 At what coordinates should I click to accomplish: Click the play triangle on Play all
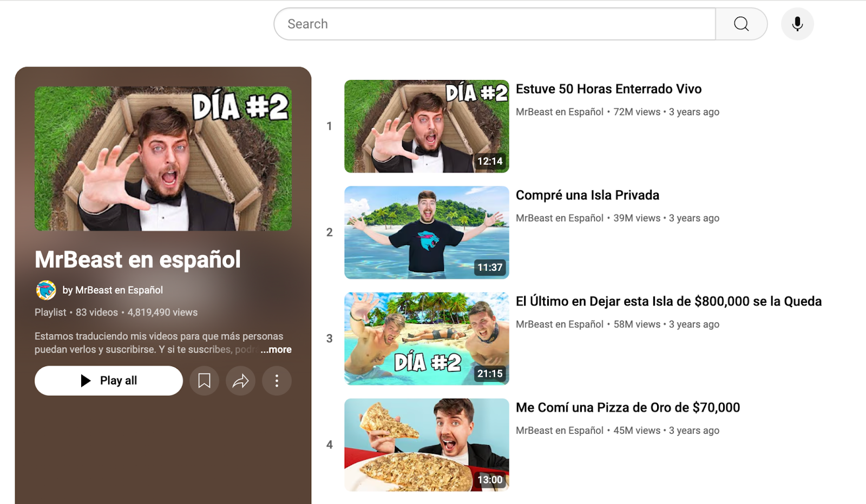(86, 381)
